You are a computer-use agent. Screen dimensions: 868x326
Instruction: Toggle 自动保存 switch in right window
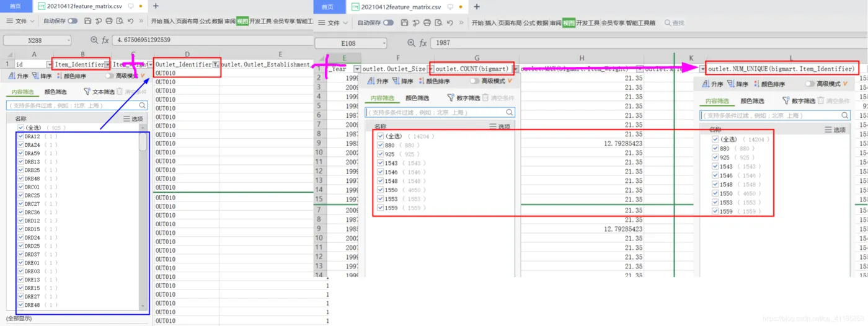click(x=388, y=22)
